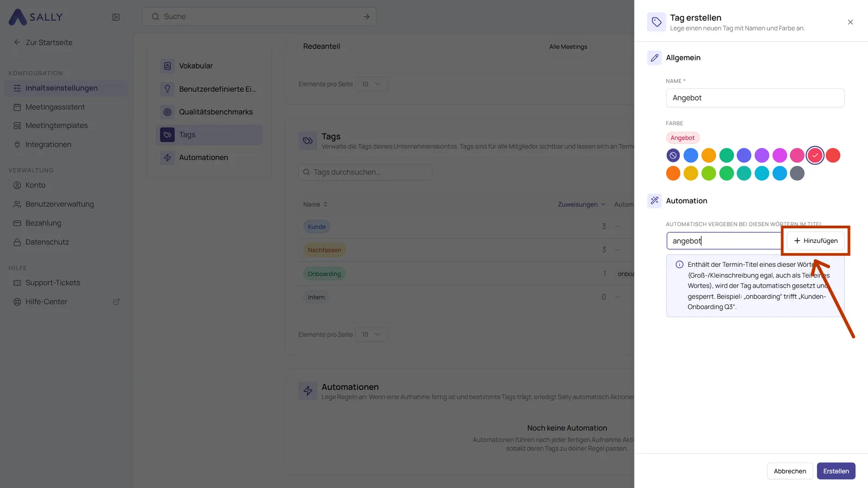The image size is (868, 488).
Task: Click the Erstellen button
Action: (836, 471)
